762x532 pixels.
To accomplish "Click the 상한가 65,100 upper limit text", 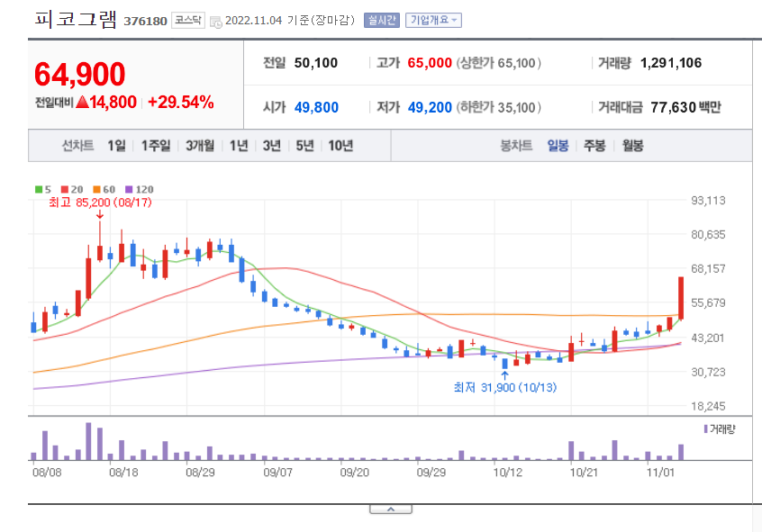I will 498,63.
